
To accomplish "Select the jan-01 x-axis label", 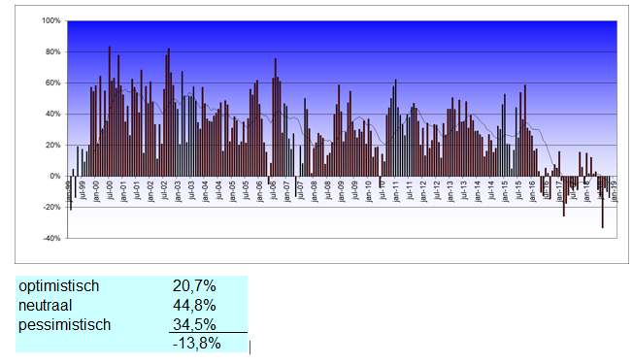I will [x=123, y=191].
